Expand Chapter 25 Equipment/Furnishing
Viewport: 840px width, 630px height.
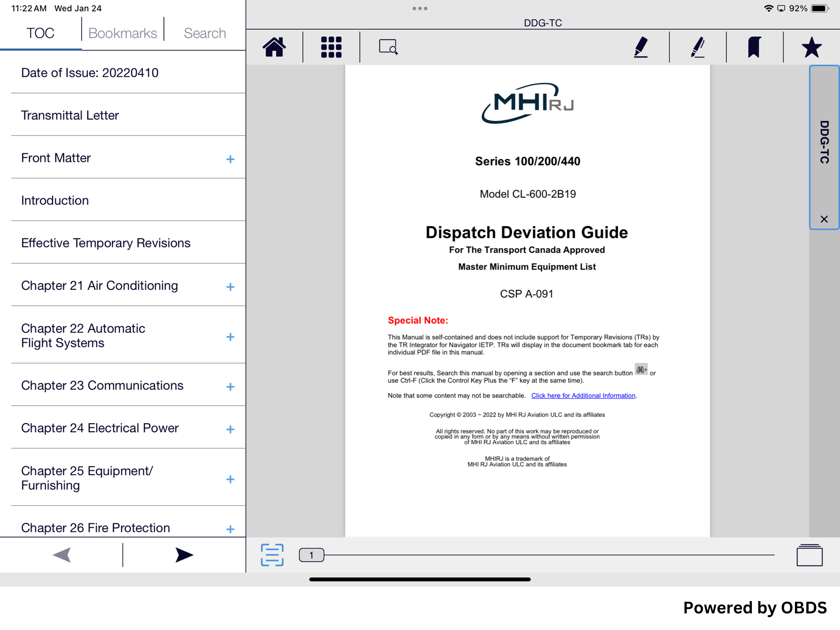point(230,479)
